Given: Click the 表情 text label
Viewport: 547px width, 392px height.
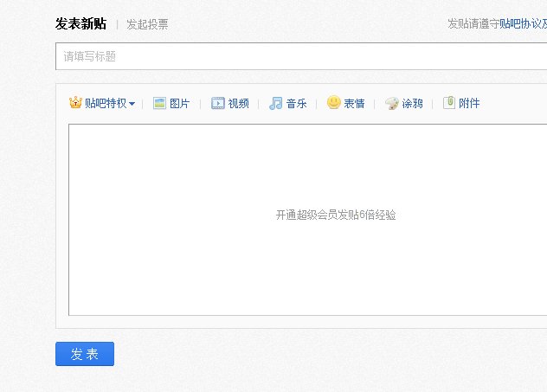Looking at the screenshot, I should (x=354, y=103).
